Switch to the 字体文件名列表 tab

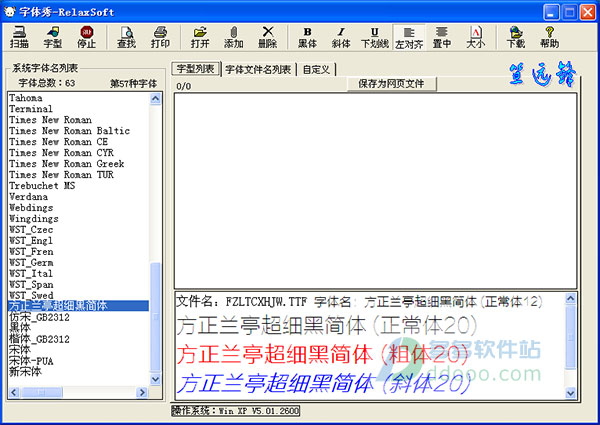[x=258, y=70]
